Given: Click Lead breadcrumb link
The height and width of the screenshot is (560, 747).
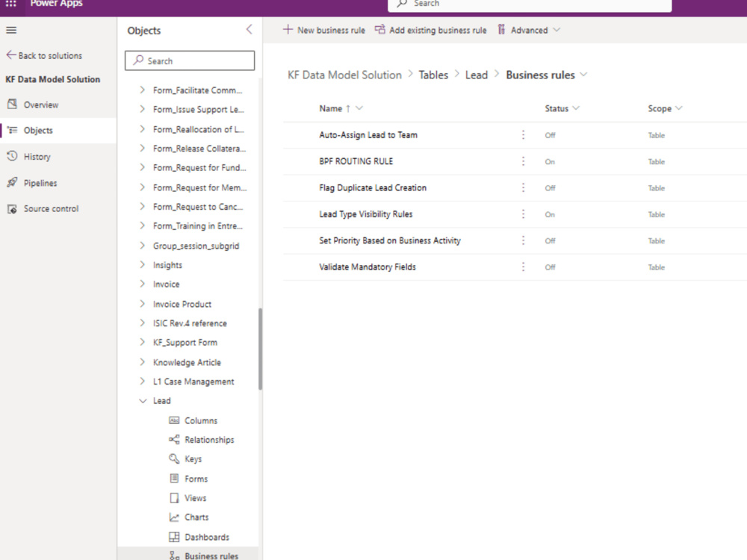Looking at the screenshot, I should (477, 75).
